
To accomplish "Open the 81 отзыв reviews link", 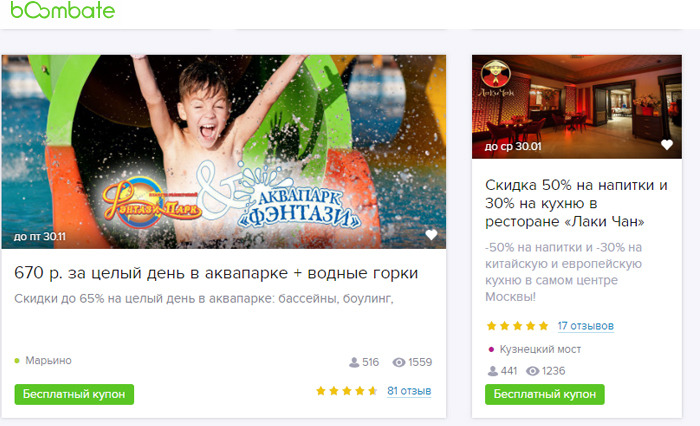I will click(409, 391).
